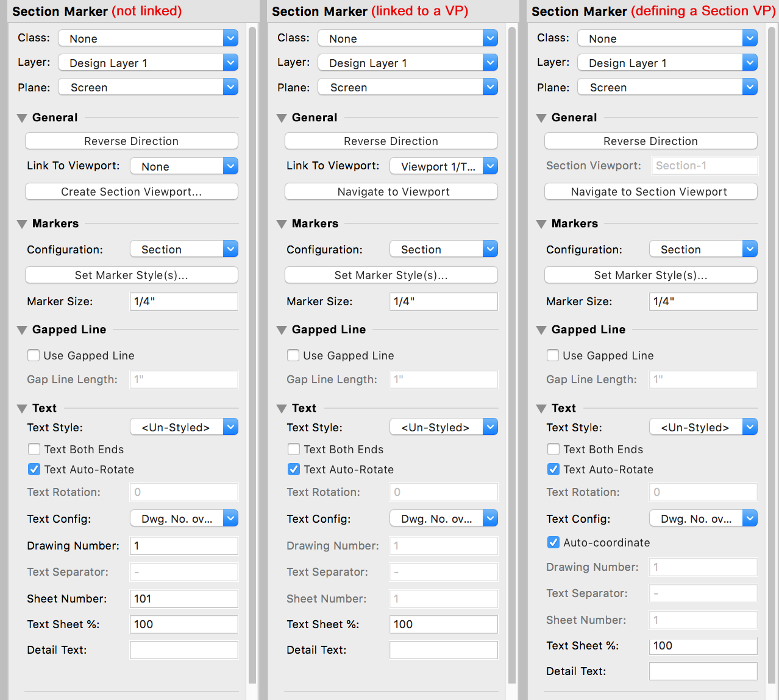This screenshot has height=700, width=779.
Task: Collapse the General section in not-linked panel
Action: [22, 118]
